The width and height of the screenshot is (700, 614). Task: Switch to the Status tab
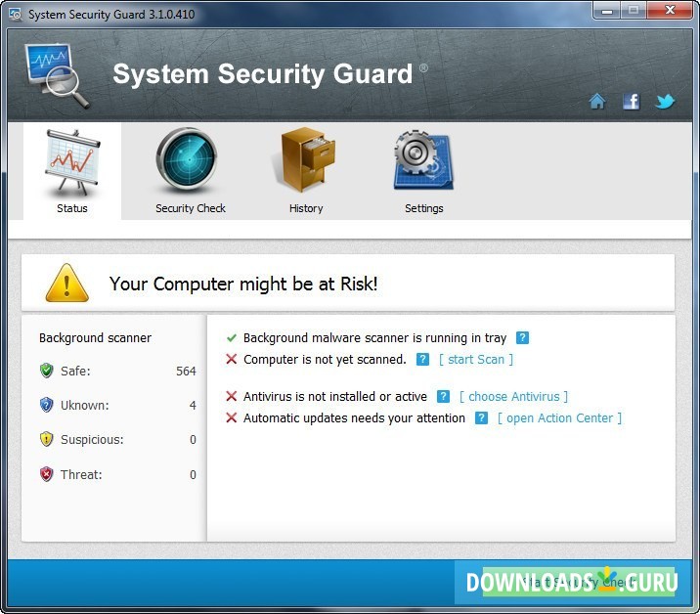(x=72, y=171)
